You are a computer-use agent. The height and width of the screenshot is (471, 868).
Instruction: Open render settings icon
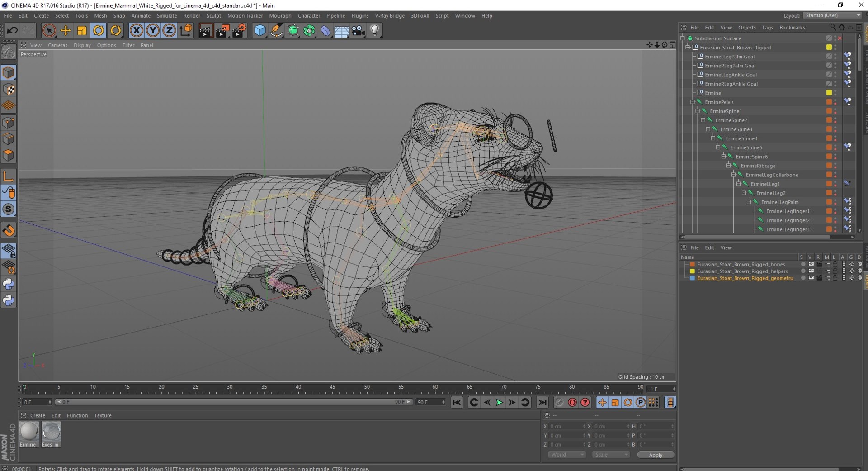[x=239, y=30]
